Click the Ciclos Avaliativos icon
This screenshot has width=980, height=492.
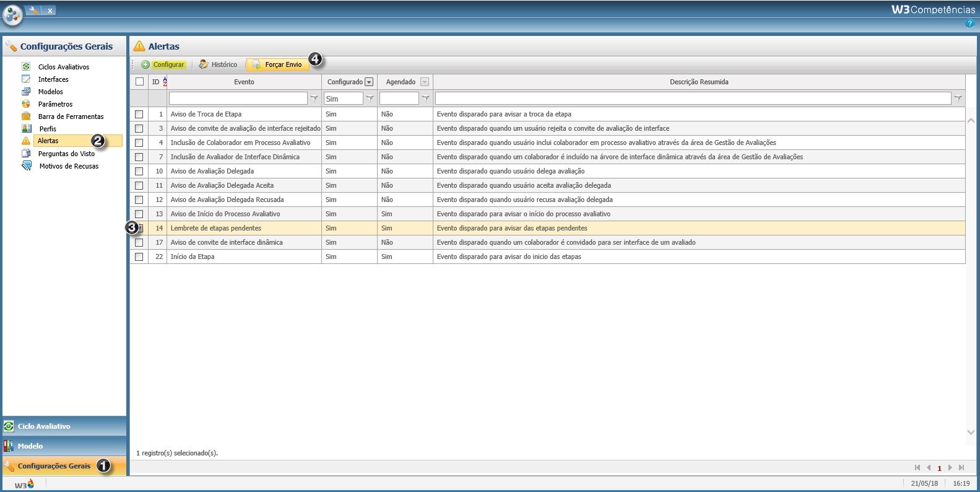[26, 66]
